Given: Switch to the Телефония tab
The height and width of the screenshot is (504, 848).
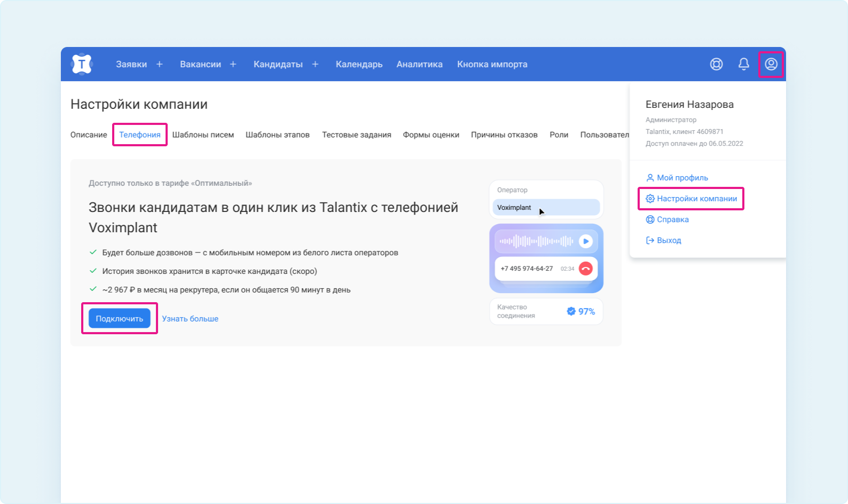Looking at the screenshot, I should point(140,135).
